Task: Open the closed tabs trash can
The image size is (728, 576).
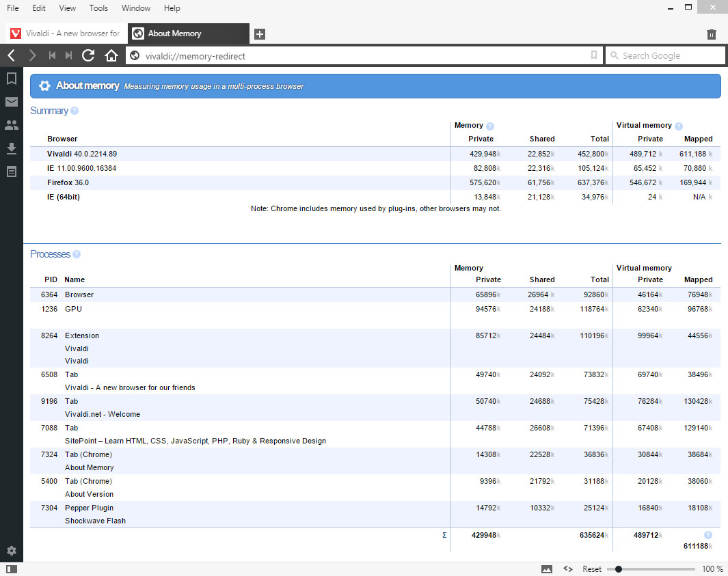Action: (712, 34)
